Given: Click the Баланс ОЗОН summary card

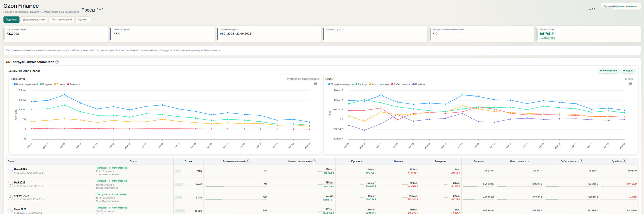Looking at the screenshot, I should [x=588, y=34].
